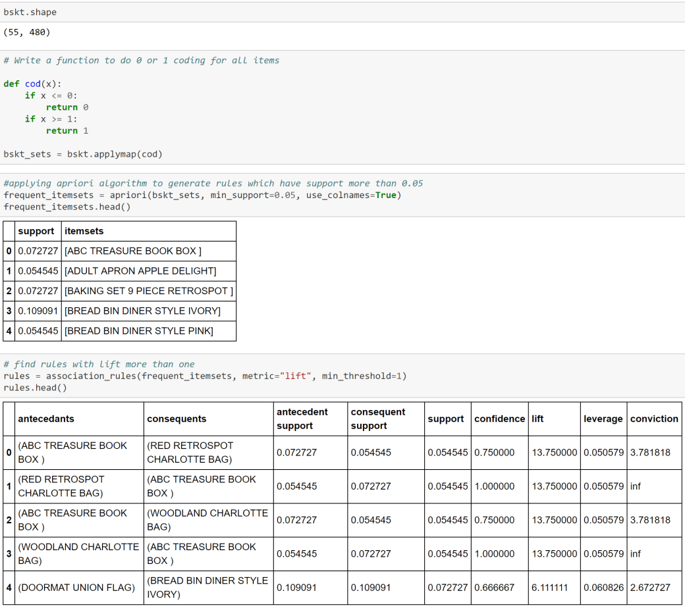Viewport: 685px width, 616px height.
Task: Click the conviction value 2.672727
Action: coord(655,588)
